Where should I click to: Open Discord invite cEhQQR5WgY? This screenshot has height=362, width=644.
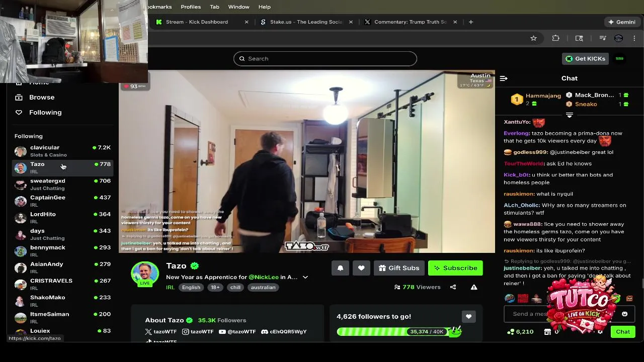pos(284,332)
